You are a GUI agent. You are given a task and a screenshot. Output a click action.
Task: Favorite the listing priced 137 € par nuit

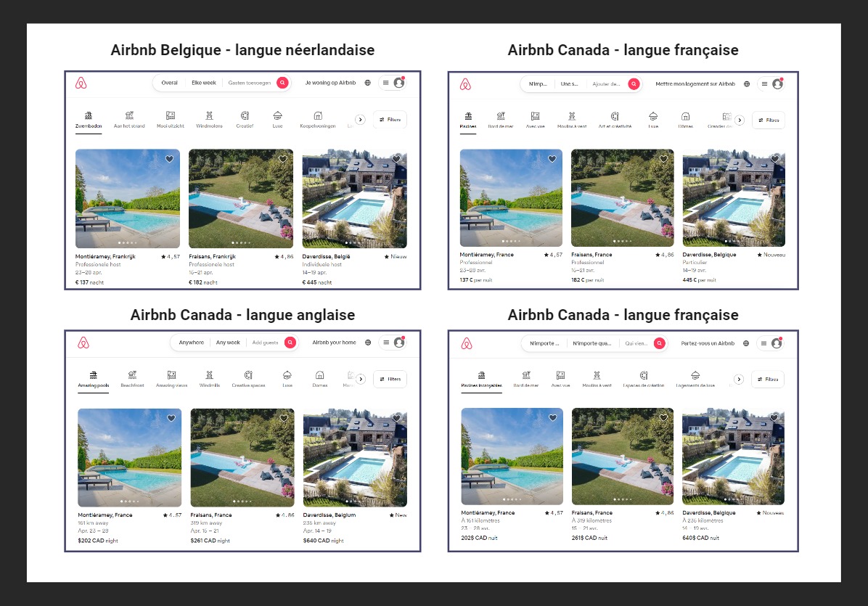(x=552, y=159)
